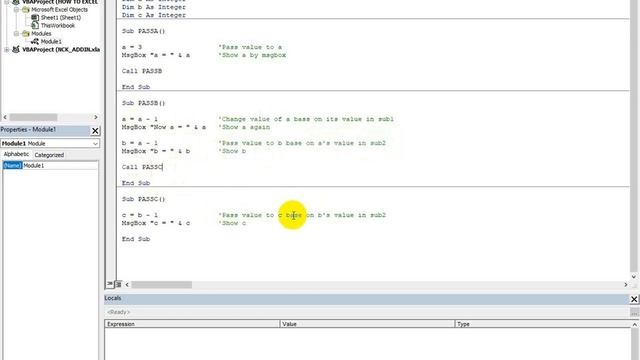640x360 pixels.
Task: Click the 'Dim c As Integer' line
Action: point(153,15)
